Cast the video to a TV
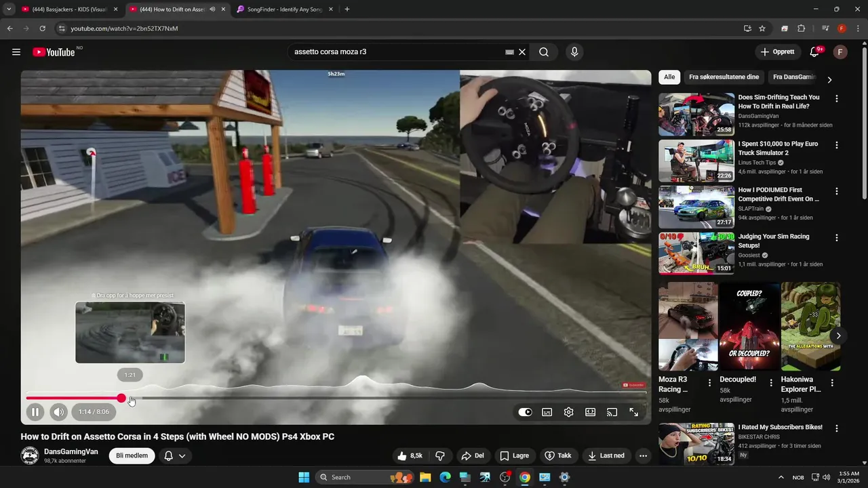868x488 pixels. click(x=612, y=412)
